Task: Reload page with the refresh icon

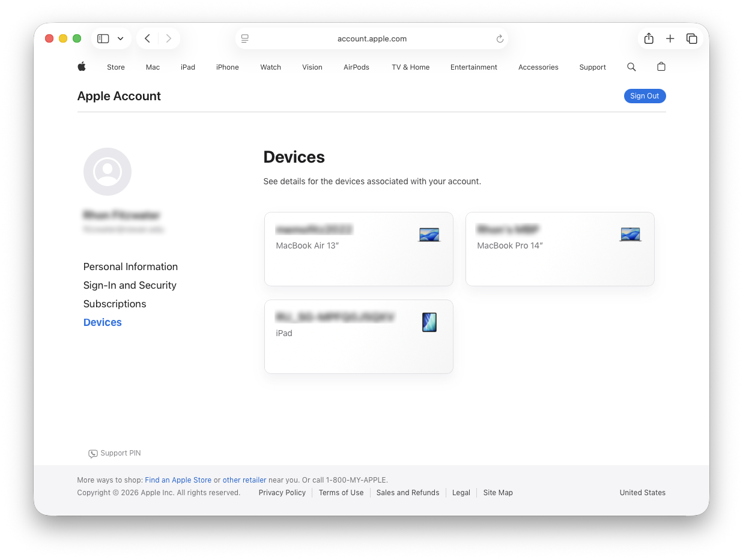Action: pos(500,38)
